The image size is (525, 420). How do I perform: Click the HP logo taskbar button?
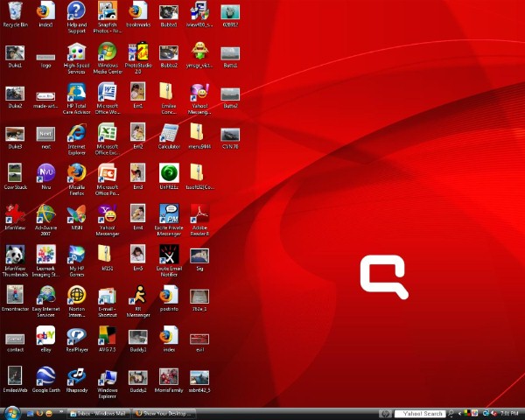click(x=385, y=414)
